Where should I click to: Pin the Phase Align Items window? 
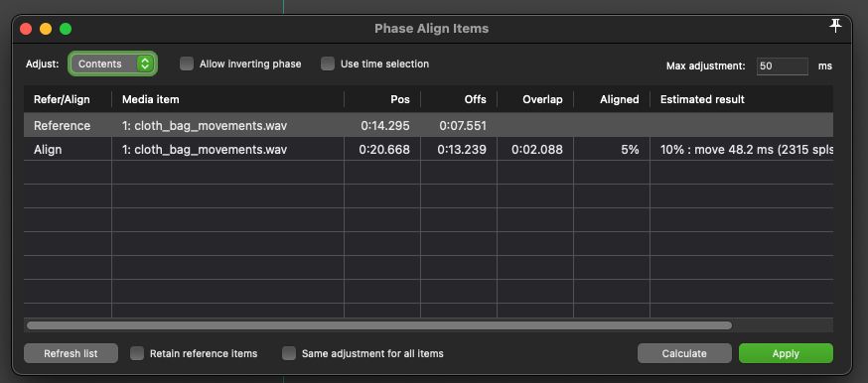pyautogui.click(x=836, y=27)
